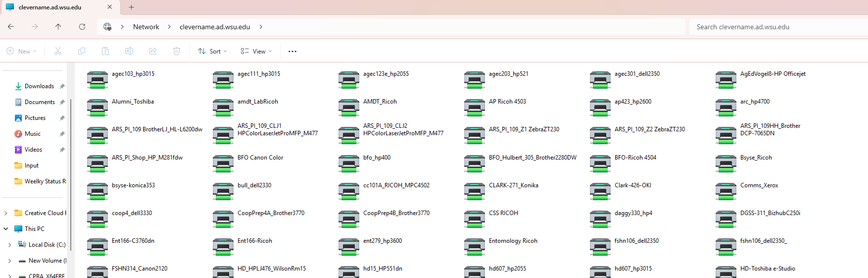Open the Entomology Ricoh printer

coord(513,241)
